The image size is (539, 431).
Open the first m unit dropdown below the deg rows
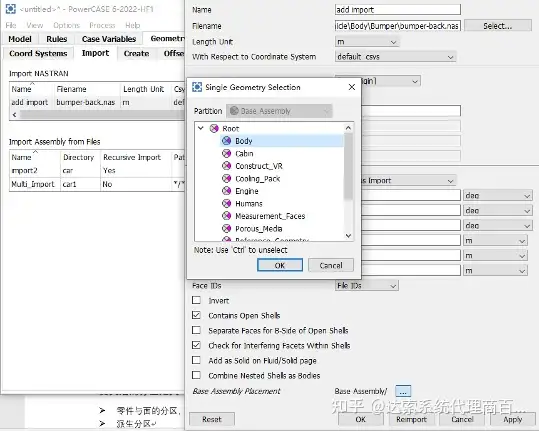(x=495, y=241)
